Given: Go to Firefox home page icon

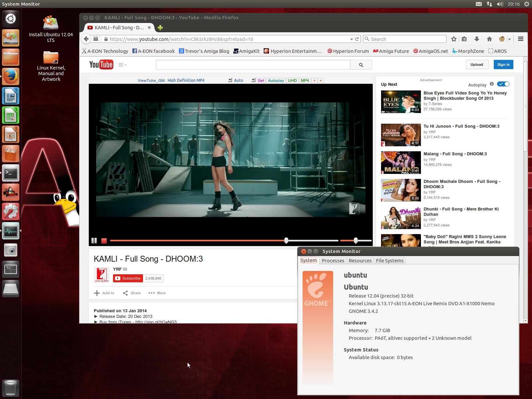Looking at the screenshot, I should [489, 39].
